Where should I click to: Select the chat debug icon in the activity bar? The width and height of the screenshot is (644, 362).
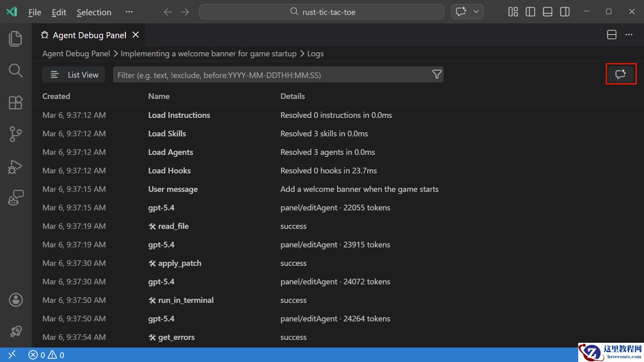(16, 198)
